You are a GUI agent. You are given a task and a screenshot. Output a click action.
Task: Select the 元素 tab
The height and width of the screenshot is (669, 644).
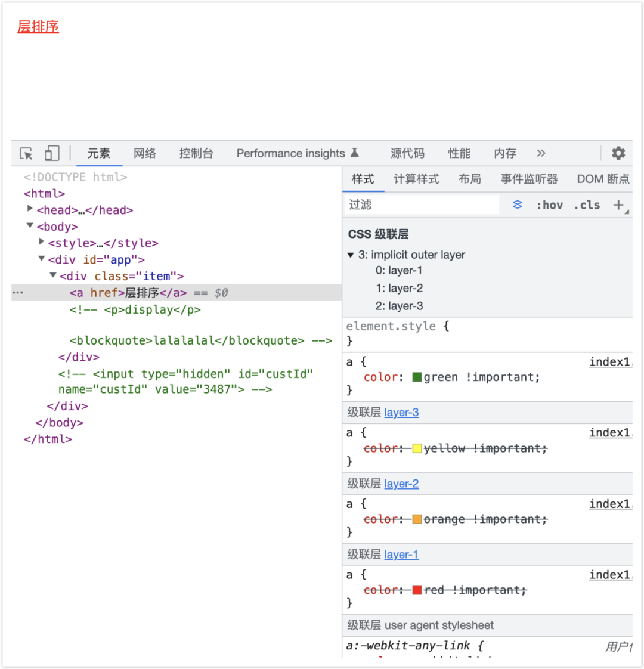[98, 153]
